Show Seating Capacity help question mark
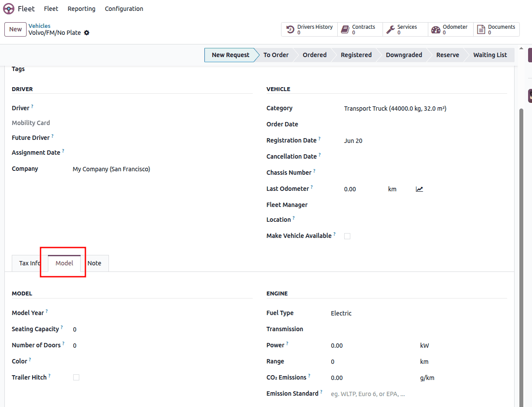Image resolution: width=532 pixels, height=407 pixels. (x=62, y=327)
